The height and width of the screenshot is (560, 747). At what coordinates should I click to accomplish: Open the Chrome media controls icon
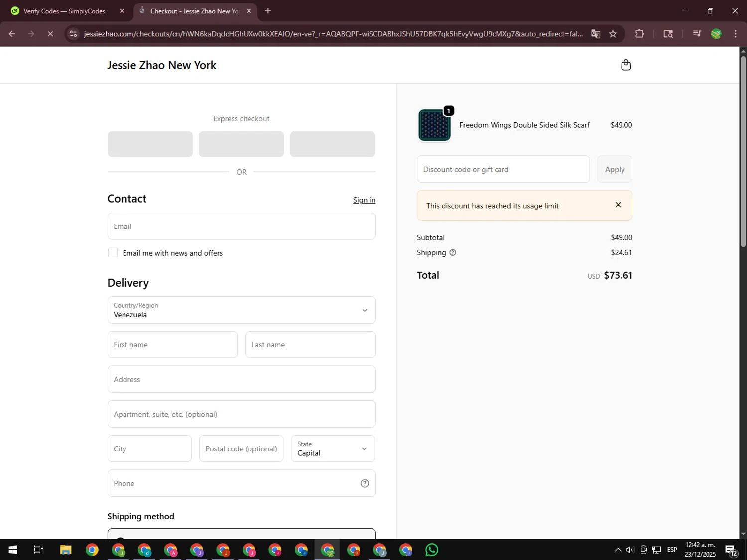(x=697, y=34)
